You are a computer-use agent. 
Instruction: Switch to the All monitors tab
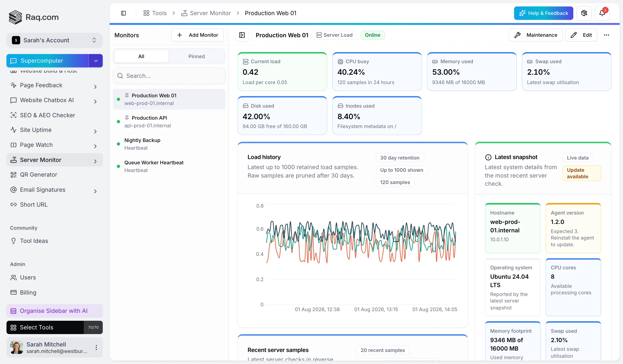coord(141,56)
